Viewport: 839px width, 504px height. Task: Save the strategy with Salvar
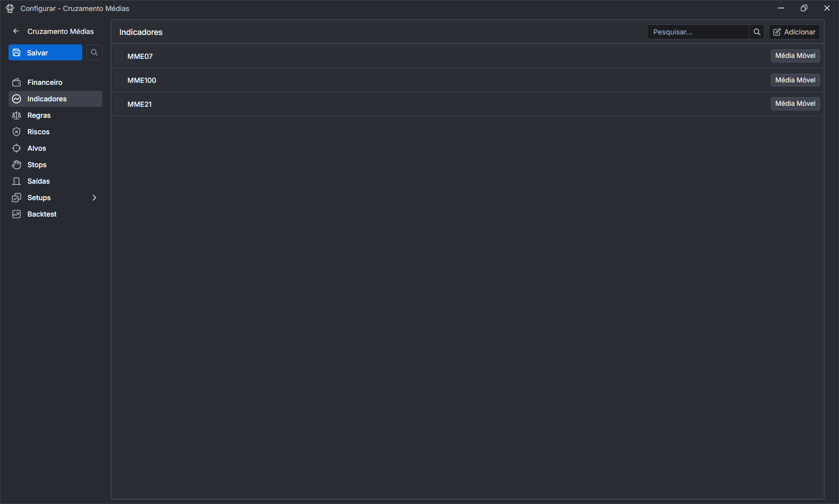45,52
